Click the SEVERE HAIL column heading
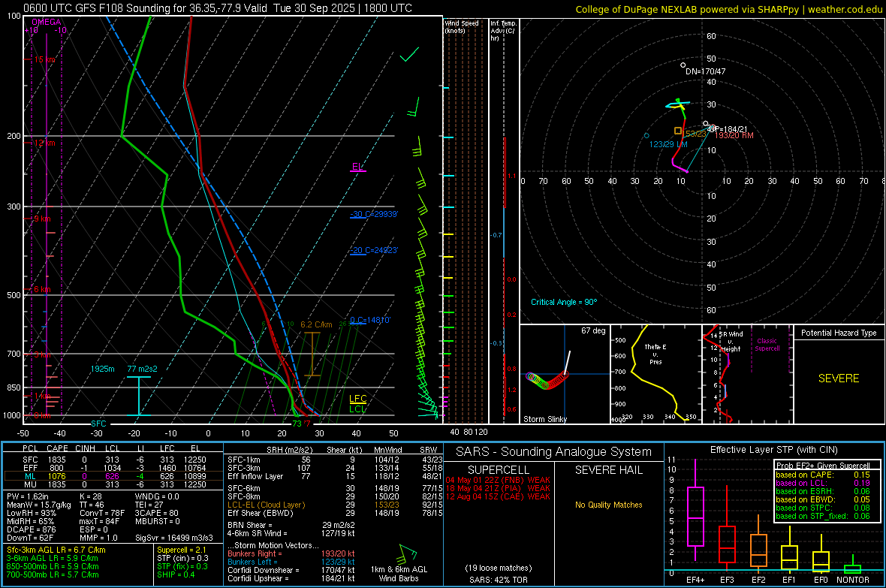The width and height of the screenshot is (886, 588). [608, 470]
